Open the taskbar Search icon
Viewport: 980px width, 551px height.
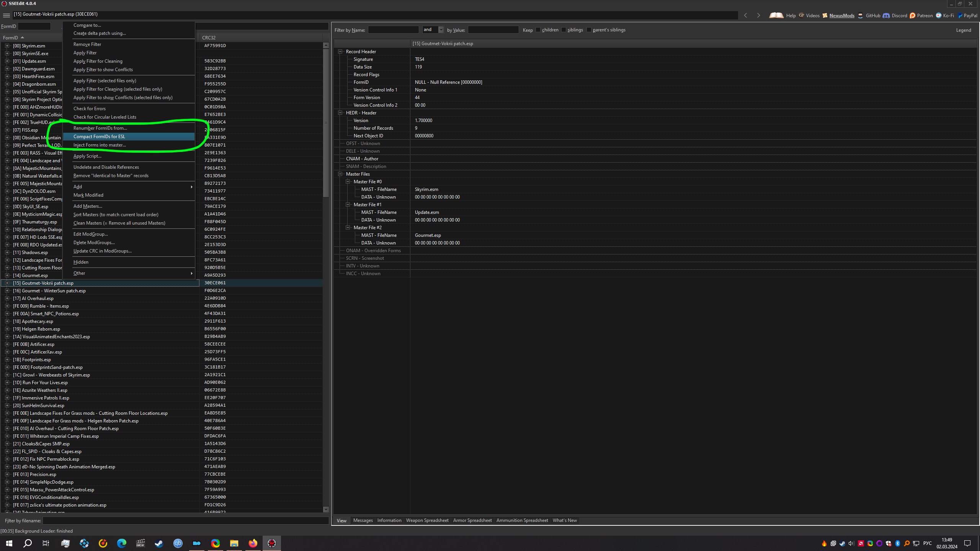click(28, 543)
